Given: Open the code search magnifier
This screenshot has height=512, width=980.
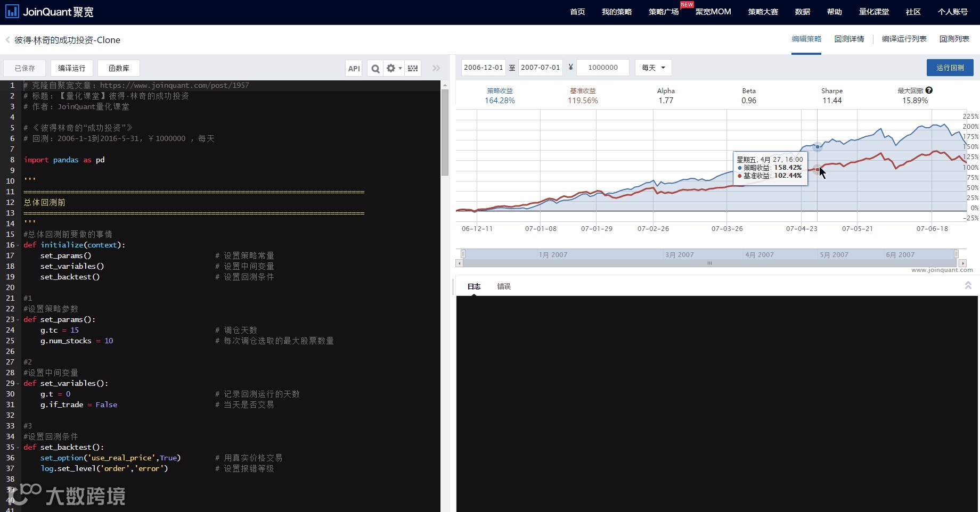Looking at the screenshot, I should tap(375, 68).
